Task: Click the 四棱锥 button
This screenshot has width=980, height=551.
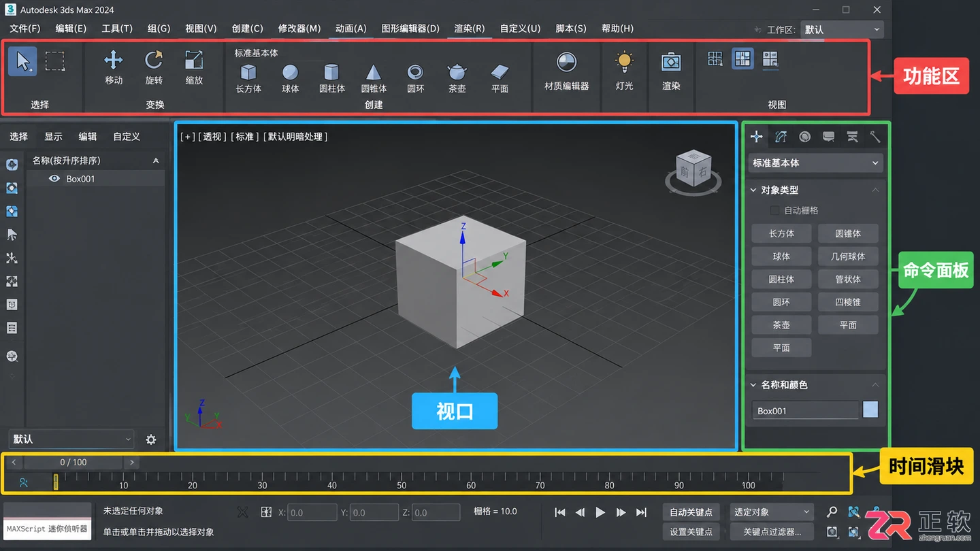Action: point(848,302)
